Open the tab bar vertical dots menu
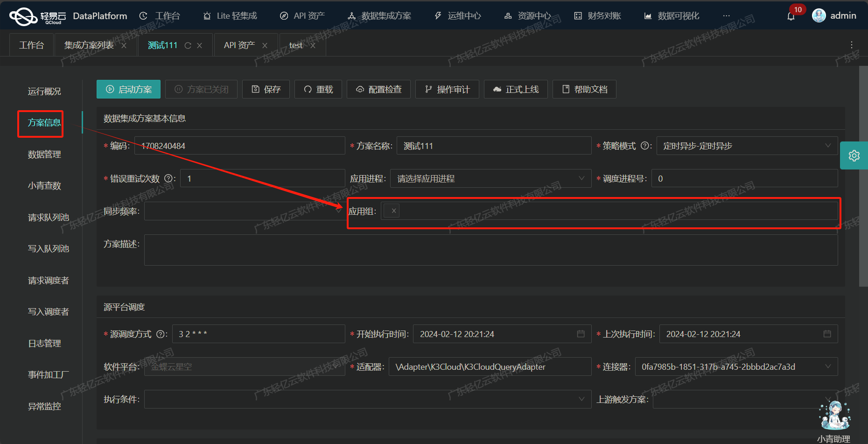Viewport: 868px width, 444px height. pyautogui.click(x=851, y=45)
